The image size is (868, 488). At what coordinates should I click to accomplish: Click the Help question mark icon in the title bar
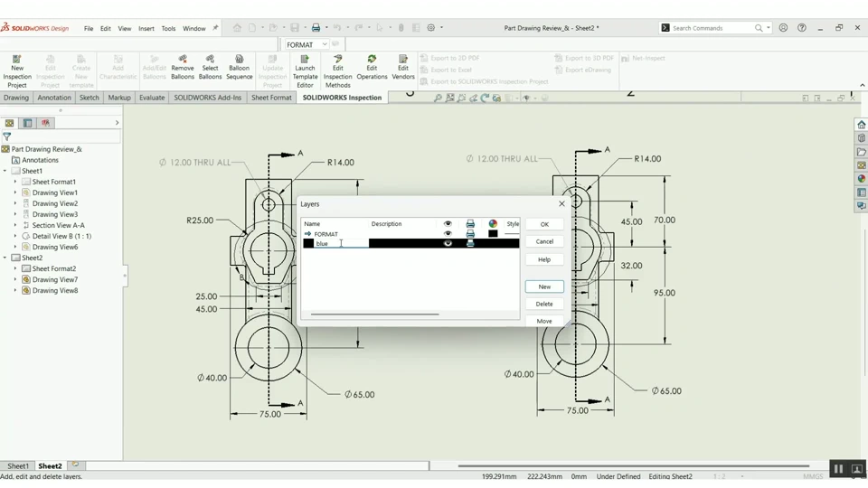[x=802, y=28]
